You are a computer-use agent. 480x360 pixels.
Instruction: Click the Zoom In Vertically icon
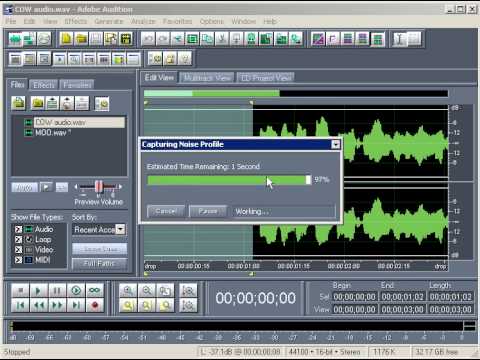188,291
